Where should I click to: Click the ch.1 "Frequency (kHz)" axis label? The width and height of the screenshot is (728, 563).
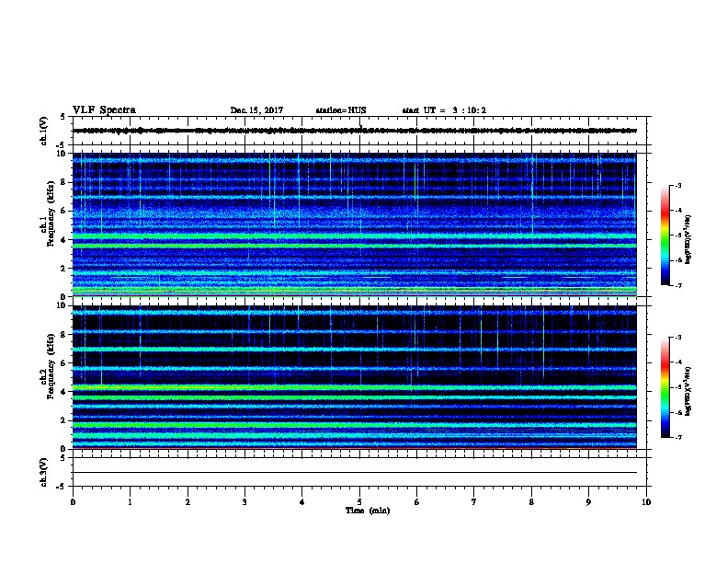[50, 213]
